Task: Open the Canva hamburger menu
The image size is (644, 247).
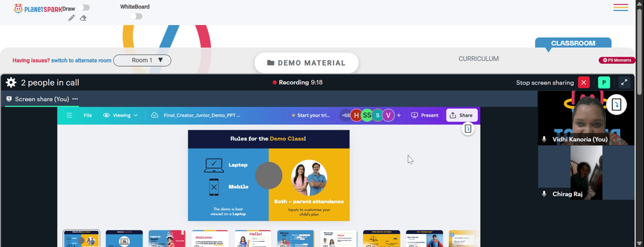Action: (69, 115)
